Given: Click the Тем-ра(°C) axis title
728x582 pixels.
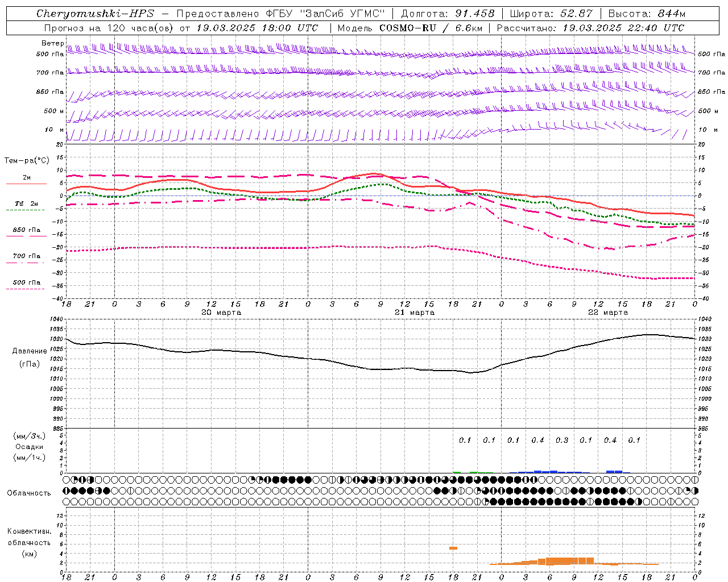Looking at the screenshot, I should click(x=27, y=161).
